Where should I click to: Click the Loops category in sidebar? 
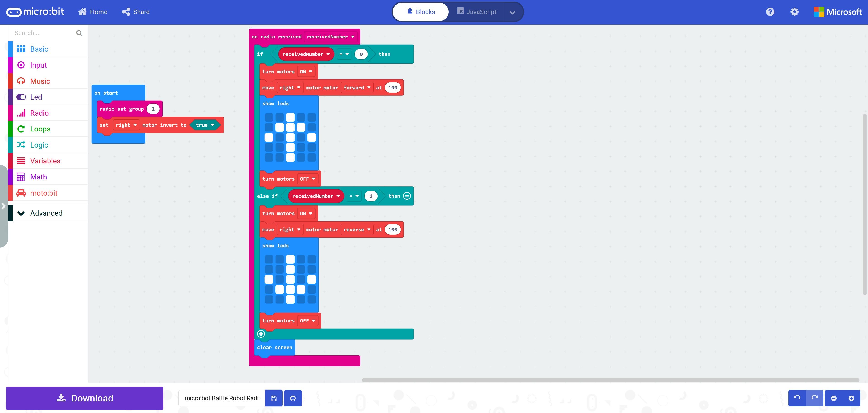(40, 129)
